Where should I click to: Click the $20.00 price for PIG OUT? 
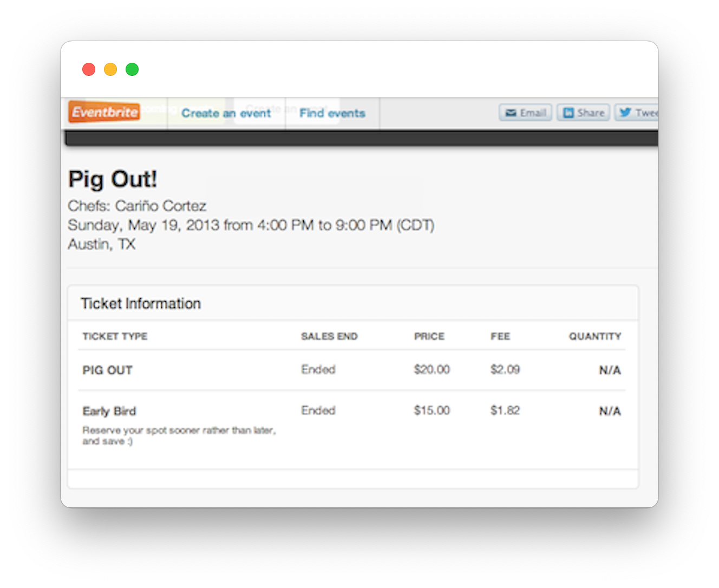[432, 369]
